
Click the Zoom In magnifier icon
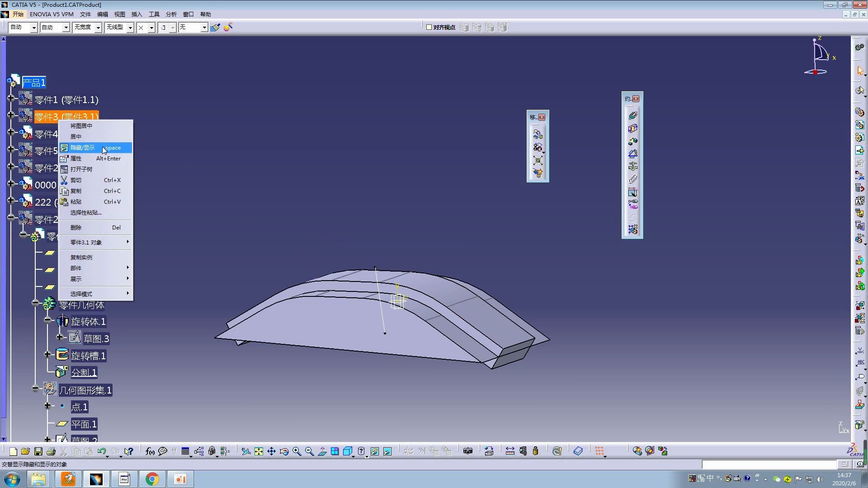[297, 451]
